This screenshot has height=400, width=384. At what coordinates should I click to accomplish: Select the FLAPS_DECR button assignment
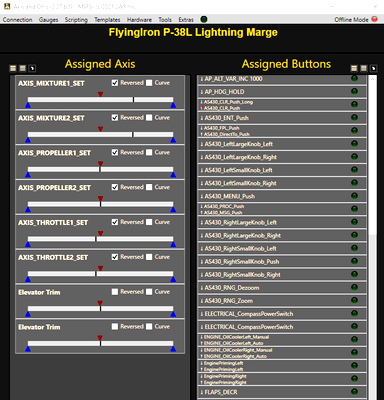282,392
